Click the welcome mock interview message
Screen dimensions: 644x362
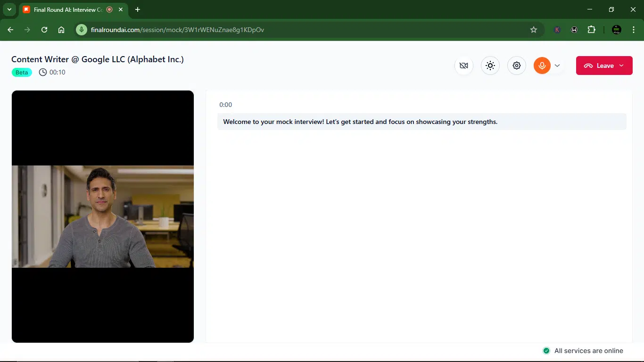point(422,122)
